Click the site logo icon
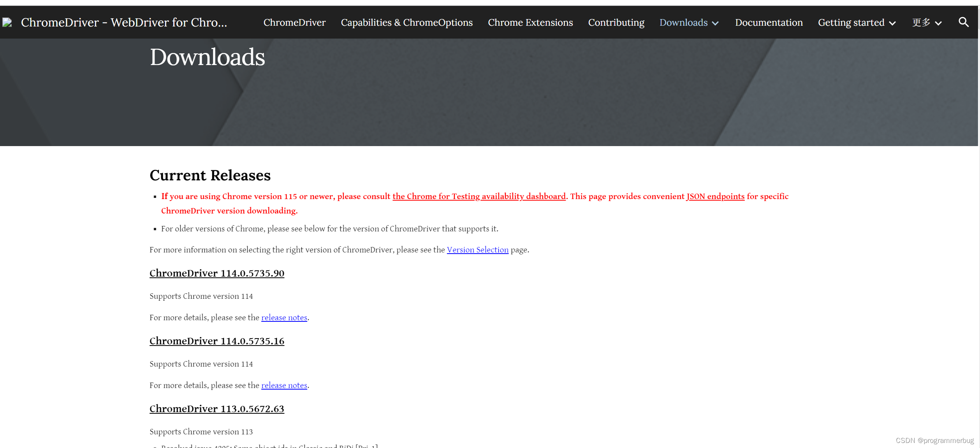980x448 pixels. coord(7,23)
